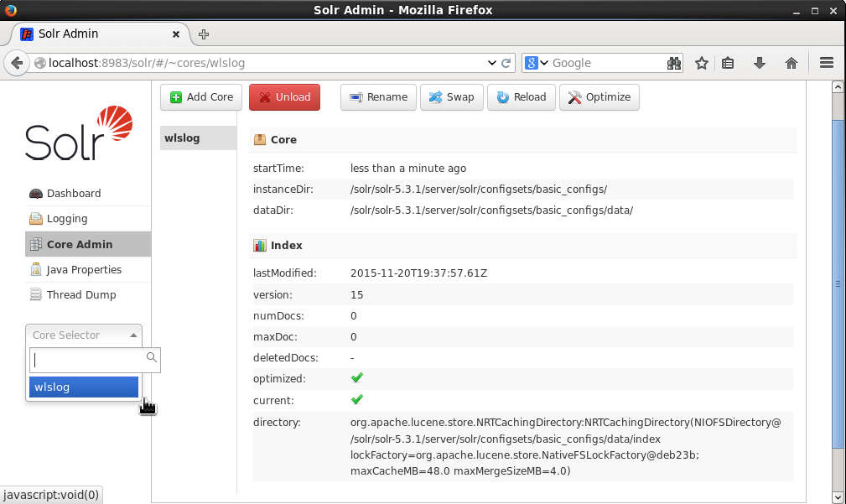Click the startTime value text
The image size is (846, 504).
[407, 169]
